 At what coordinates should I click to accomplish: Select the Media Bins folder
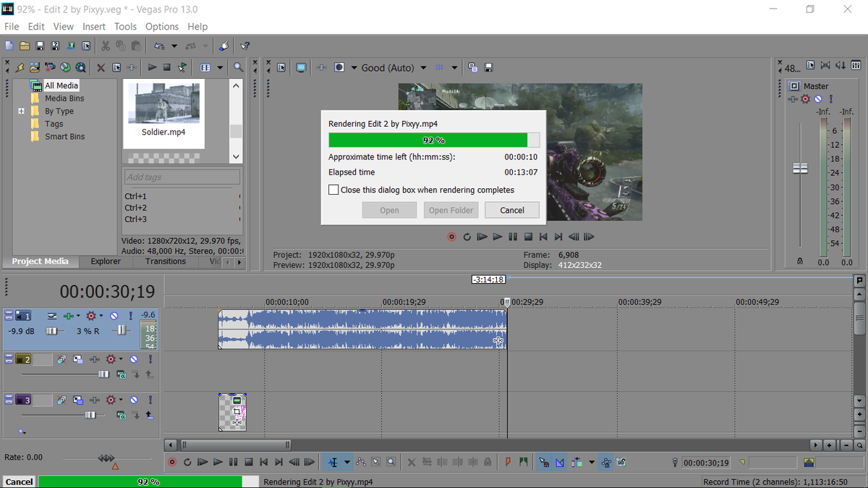(x=64, y=98)
